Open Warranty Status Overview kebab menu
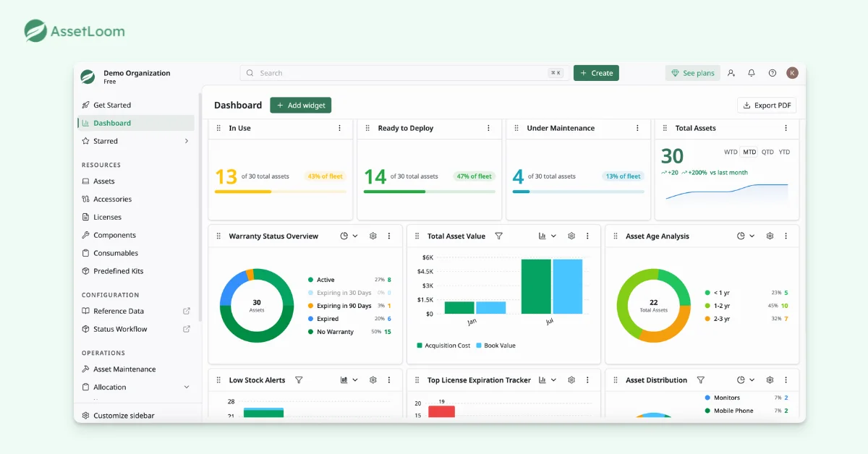 pos(389,236)
